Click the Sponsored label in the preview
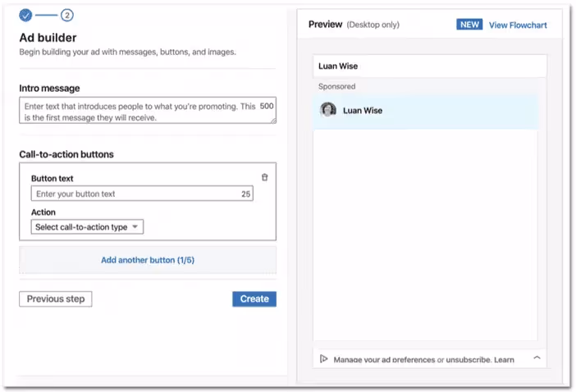Image resolution: width=576 pixels, height=392 pixels. coord(337,87)
